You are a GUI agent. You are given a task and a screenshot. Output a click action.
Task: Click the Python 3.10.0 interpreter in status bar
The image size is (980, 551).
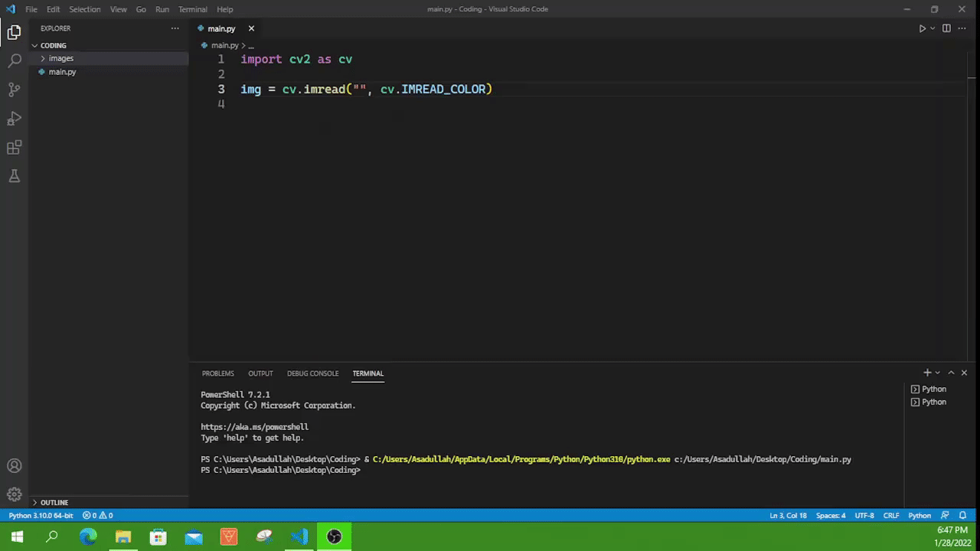click(40, 515)
